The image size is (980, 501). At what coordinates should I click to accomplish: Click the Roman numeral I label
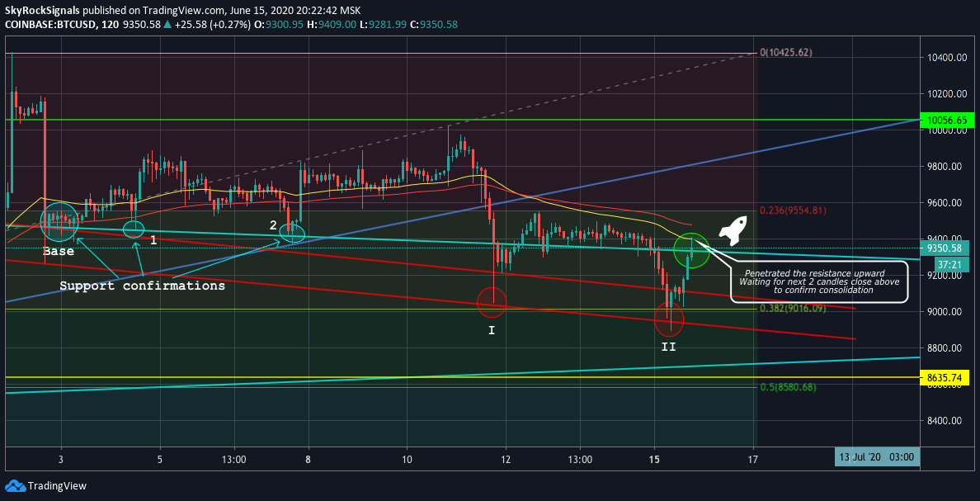pos(492,329)
